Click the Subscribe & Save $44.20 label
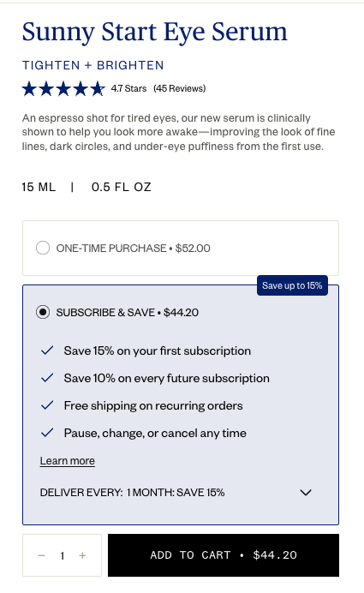 (128, 313)
